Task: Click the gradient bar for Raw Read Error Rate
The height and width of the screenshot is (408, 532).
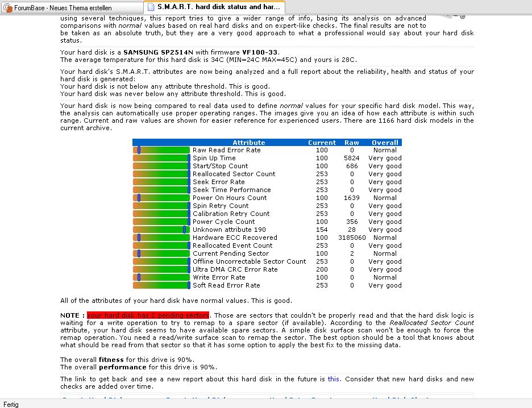Action: point(161,150)
